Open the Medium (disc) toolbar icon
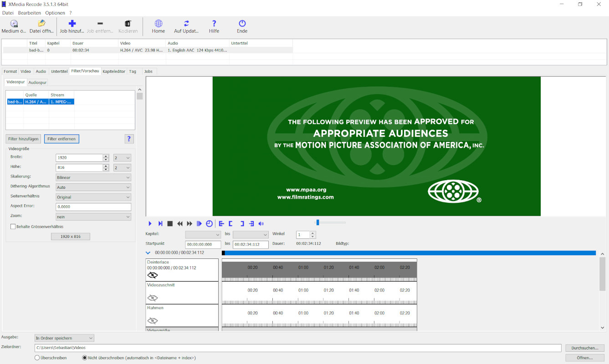The image size is (609, 364). pos(14,24)
